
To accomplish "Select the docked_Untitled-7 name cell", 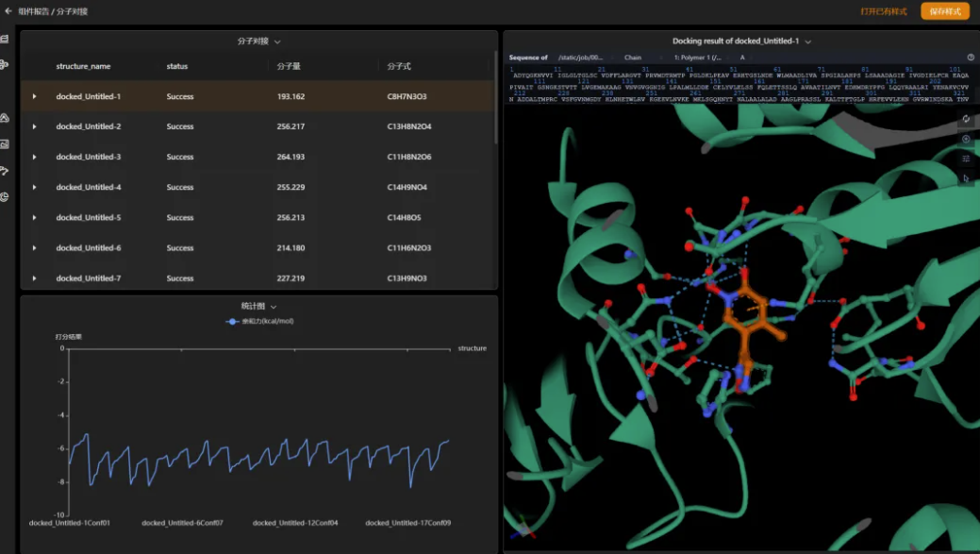I will (x=88, y=278).
